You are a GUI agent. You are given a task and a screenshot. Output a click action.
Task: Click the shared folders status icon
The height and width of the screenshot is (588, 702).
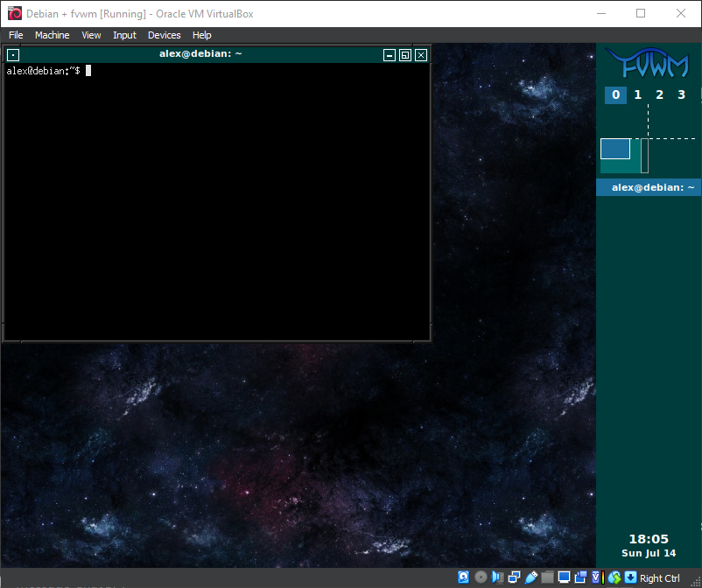tap(548, 577)
